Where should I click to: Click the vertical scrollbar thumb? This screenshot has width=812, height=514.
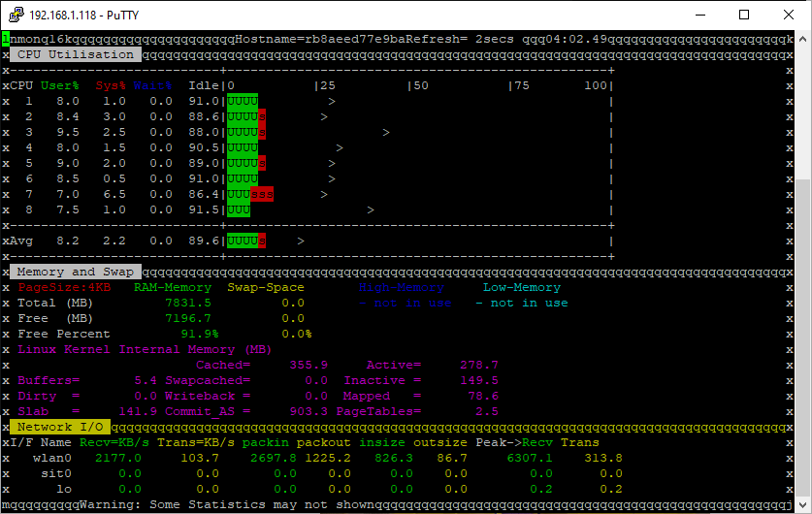click(802, 337)
